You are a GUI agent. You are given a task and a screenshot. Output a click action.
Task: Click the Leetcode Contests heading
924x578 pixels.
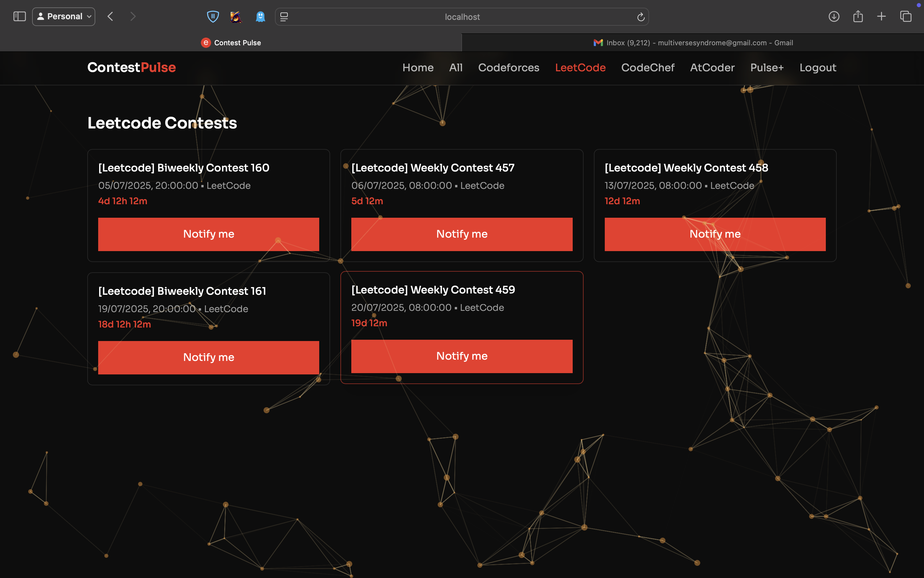(162, 123)
